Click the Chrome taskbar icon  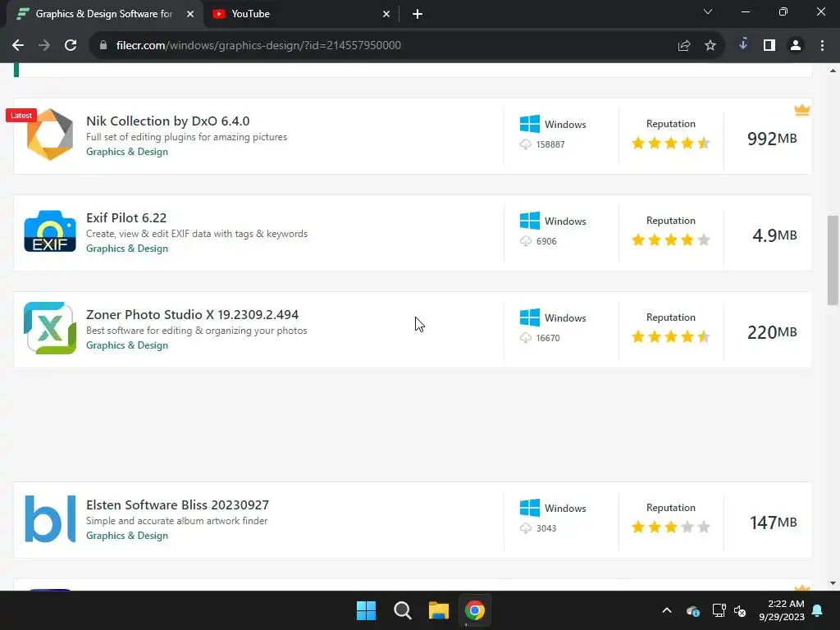[475, 610]
